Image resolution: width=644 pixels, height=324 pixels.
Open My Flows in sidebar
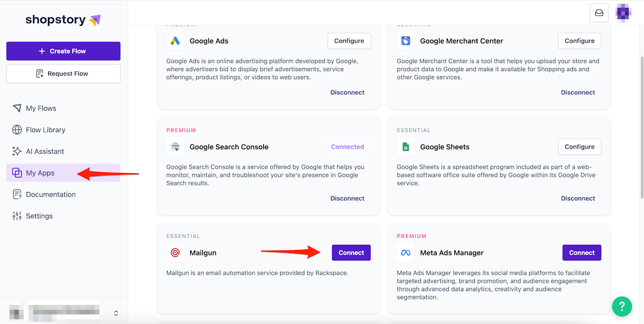pyautogui.click(x=41, y=108)
